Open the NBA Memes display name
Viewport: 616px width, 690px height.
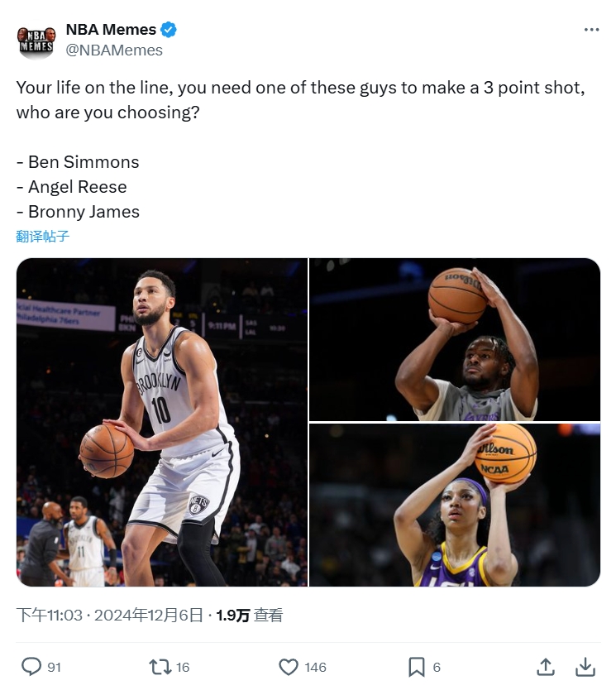click(111, 30)
